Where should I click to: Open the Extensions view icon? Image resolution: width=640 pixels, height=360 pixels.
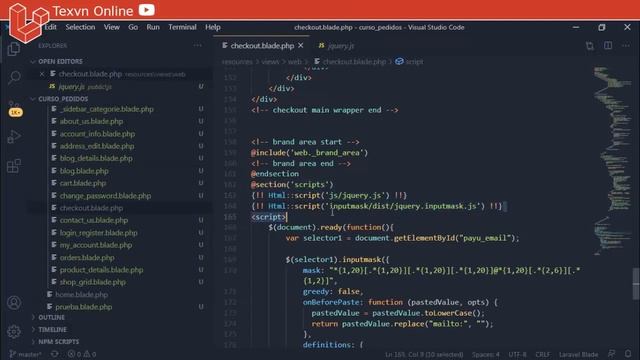point(14,166)
